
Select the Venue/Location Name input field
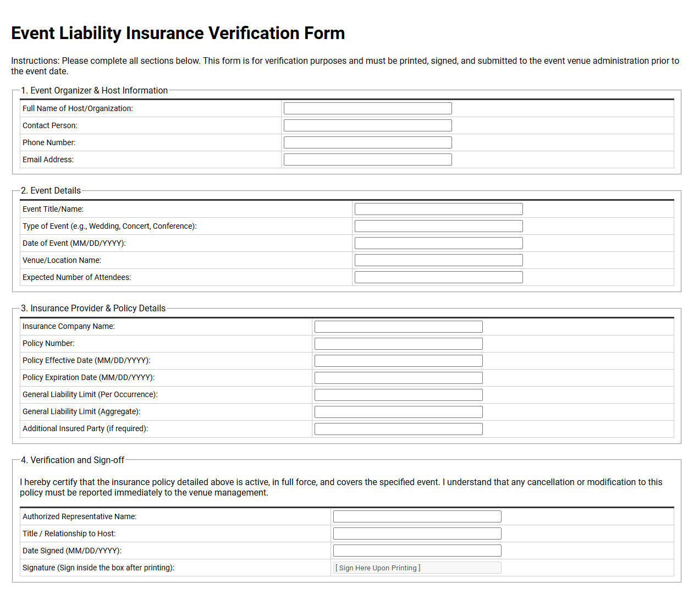pyautogui.click(x=439, y=260)
